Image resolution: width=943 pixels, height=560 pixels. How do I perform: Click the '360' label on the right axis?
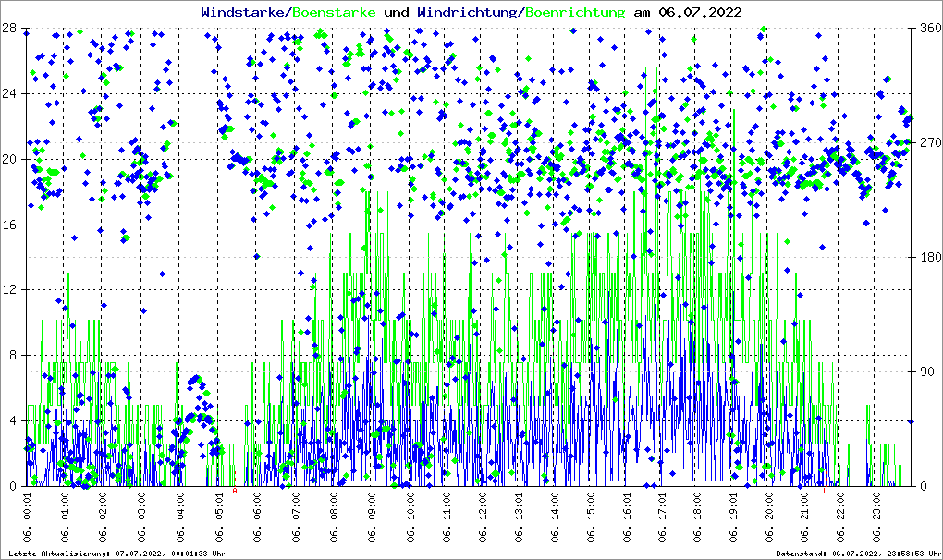point(926,28)
